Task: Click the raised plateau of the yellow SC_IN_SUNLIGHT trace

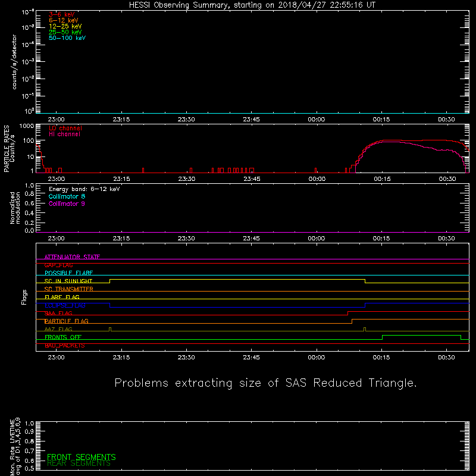Action: pos(237,280)
